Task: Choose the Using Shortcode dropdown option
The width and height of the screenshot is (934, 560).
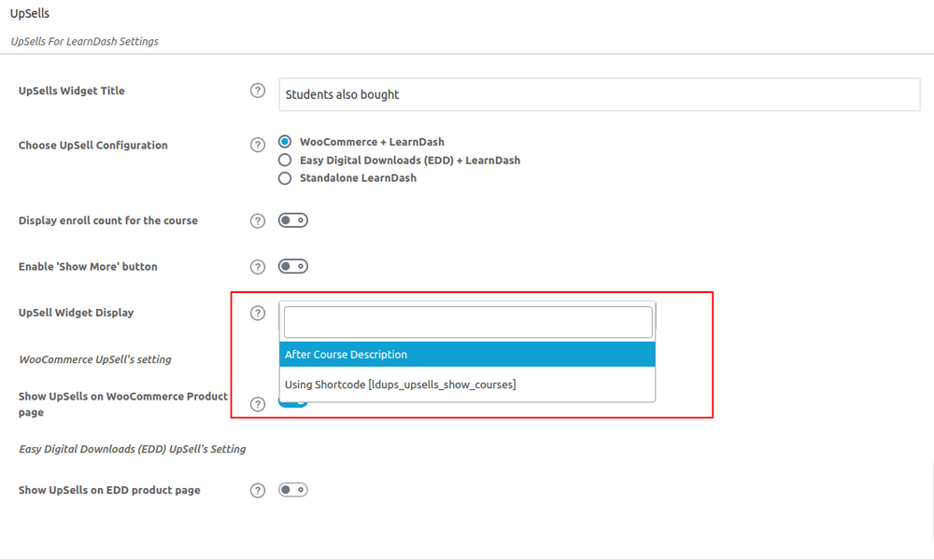Action: coord(467,385)
